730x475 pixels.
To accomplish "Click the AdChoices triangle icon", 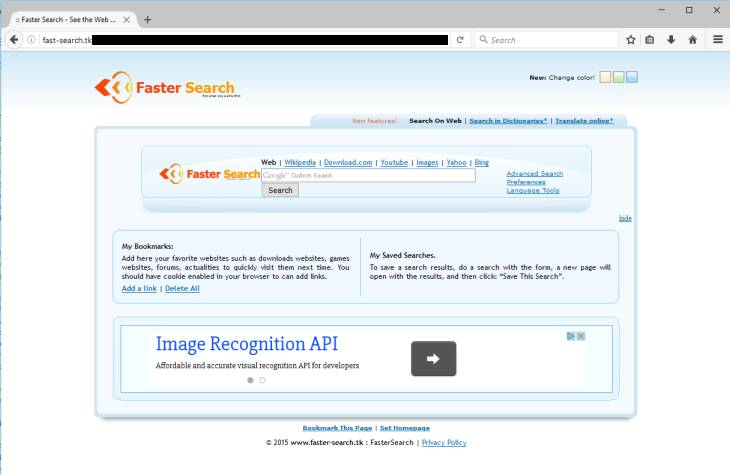I will [571, 336].
